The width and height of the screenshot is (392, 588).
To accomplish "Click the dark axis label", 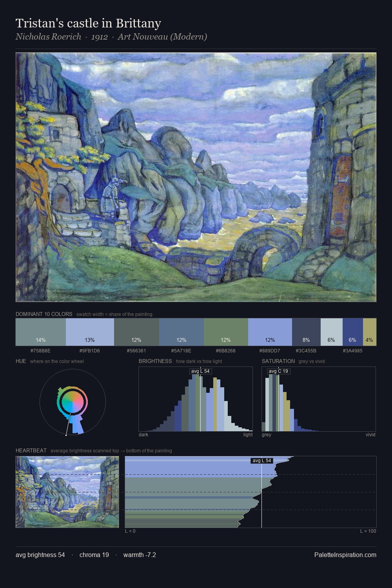I will click(143, 435).
